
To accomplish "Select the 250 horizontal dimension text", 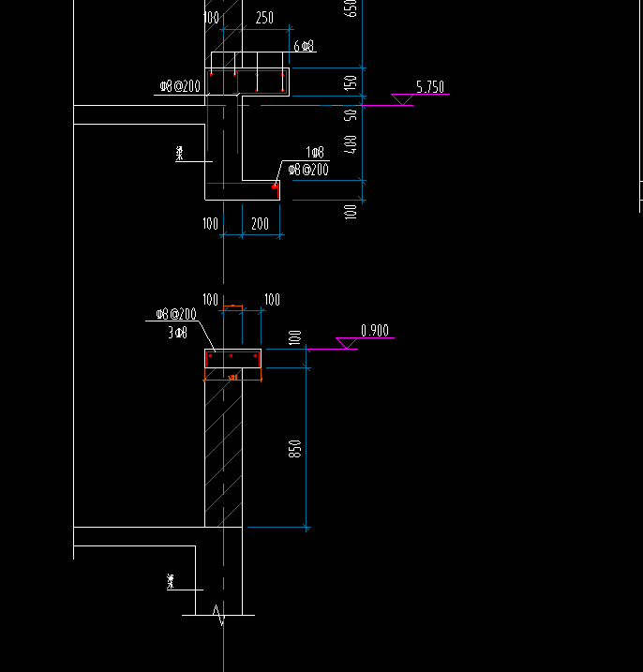I will (264, 18).
